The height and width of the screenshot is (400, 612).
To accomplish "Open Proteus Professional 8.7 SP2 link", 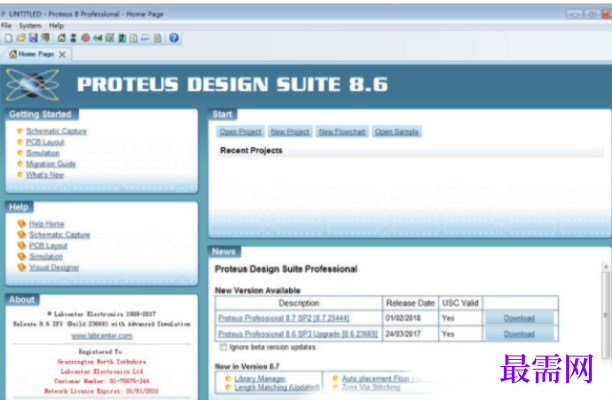I will [283, 318].
